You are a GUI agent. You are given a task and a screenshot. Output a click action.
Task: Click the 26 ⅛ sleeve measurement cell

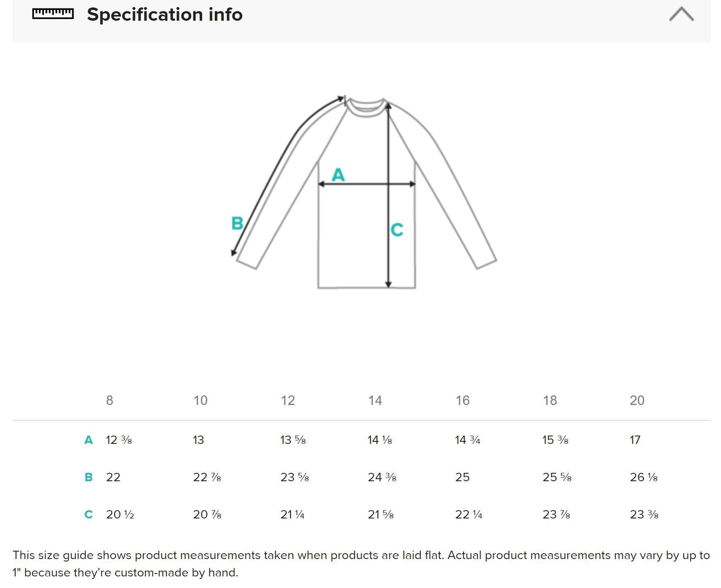tap(644, 477)
